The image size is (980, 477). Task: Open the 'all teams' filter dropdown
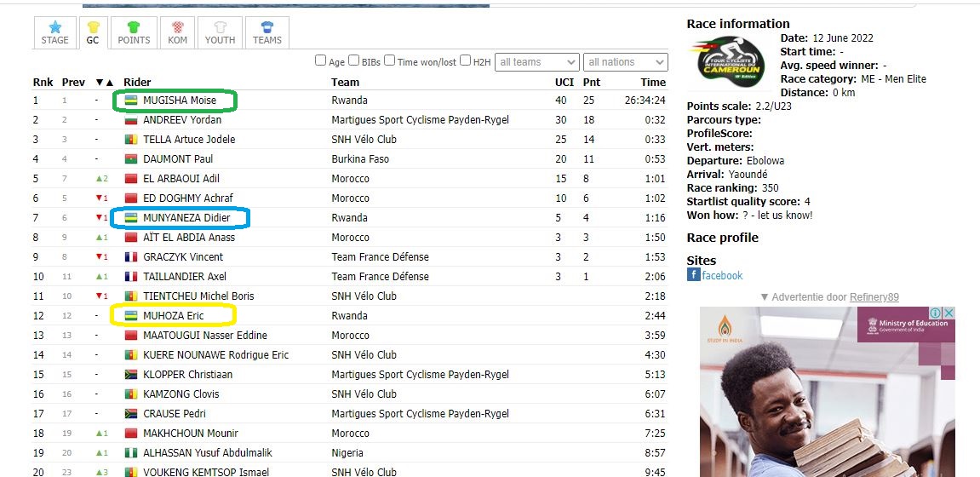coord(538,62)
